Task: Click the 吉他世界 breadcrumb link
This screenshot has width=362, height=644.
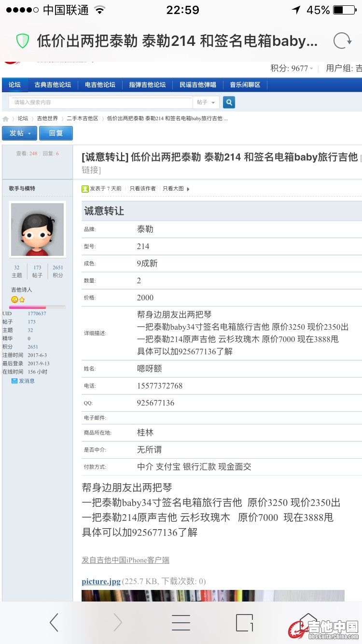Action: tap(47, 119)
